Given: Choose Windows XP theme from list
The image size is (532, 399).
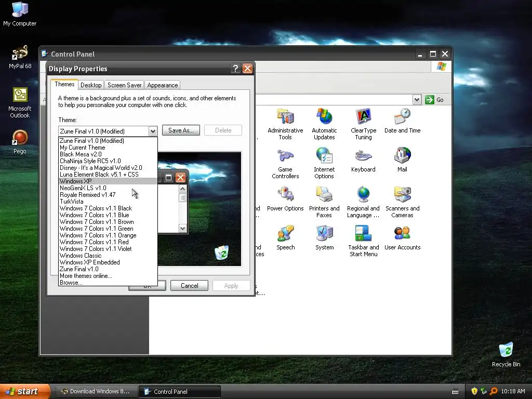Looking at the screenshot, I should pyautogui.click(x=108, y=181).
